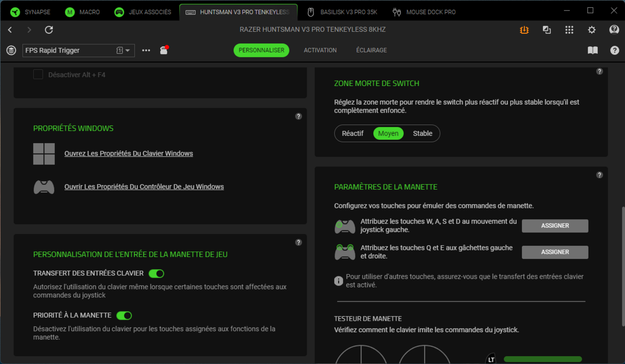Screen dimensions: 625x364
Task: Click the triggers controller icon
Action: (x=345, y=252)
